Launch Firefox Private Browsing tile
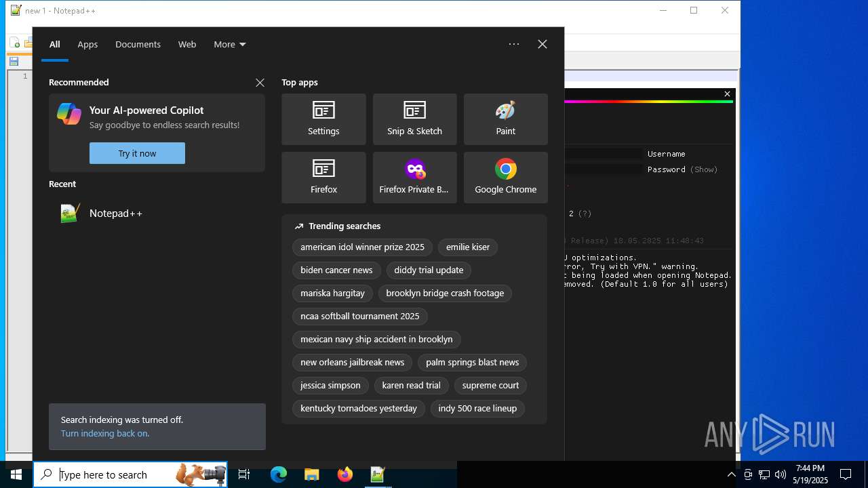 point(414,178)
